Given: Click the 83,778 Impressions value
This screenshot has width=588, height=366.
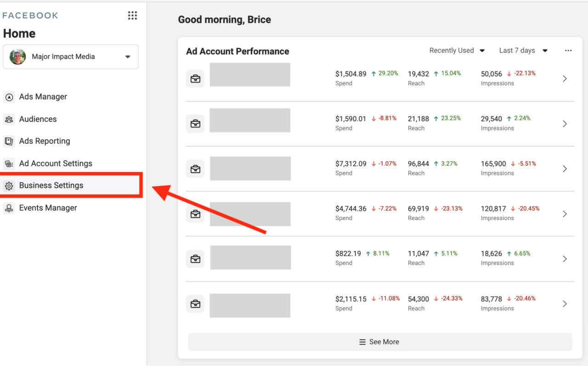Looking at the screenshot, I should 492,299.
